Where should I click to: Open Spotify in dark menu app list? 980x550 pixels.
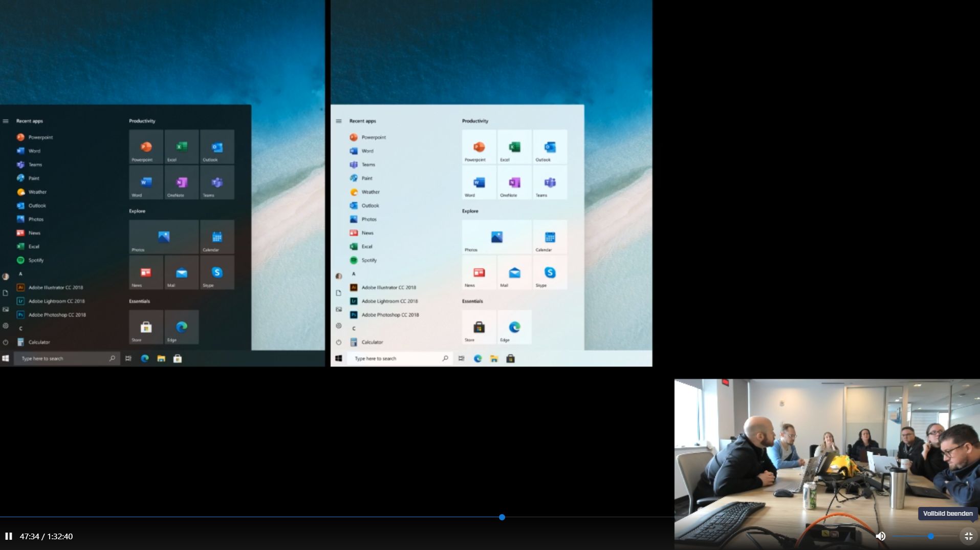pos(31,260)
